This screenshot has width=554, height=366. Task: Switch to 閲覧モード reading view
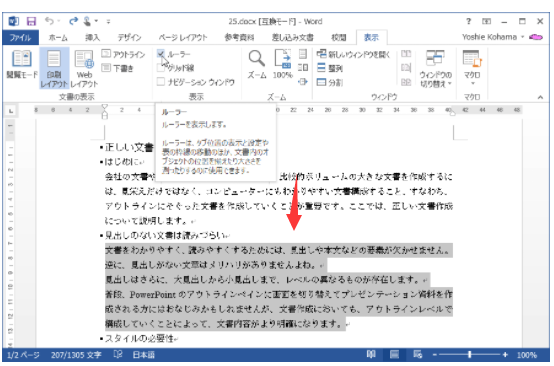point(22,65)
